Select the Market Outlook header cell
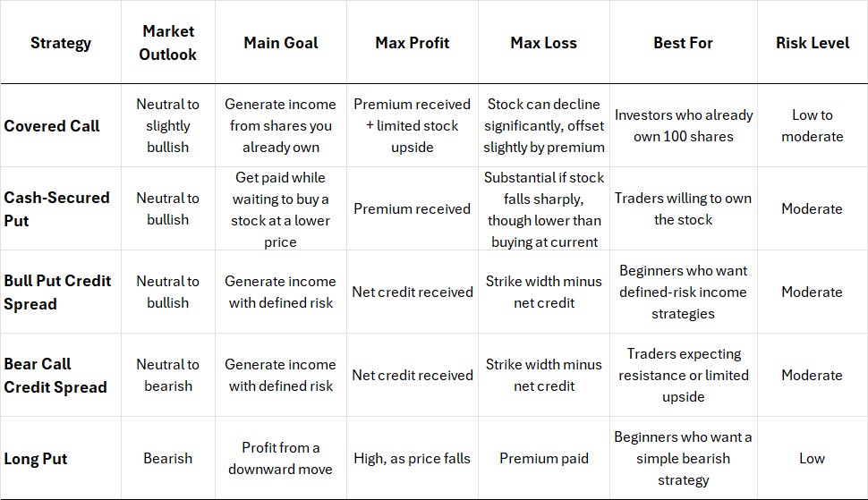Screen dimensions: 868x500 pos(168,43)
